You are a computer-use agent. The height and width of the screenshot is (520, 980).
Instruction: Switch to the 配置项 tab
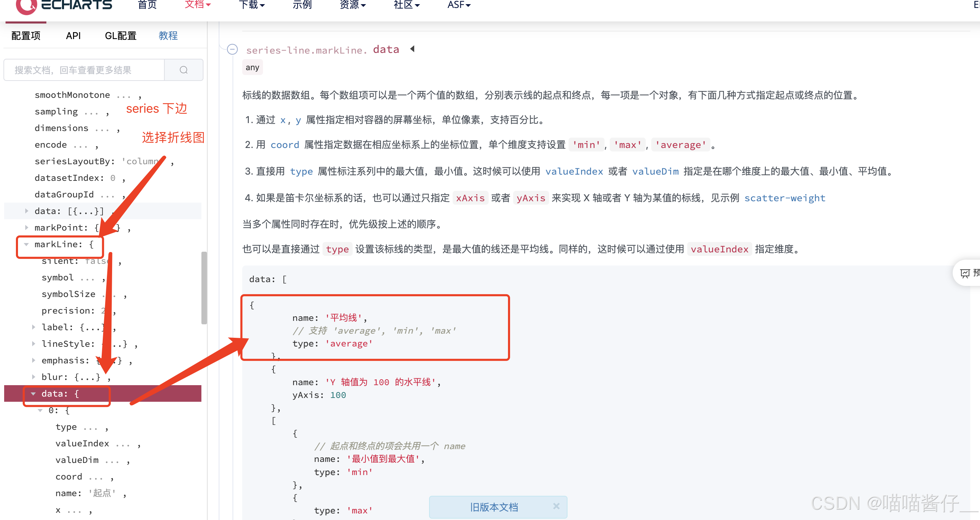pos(26,36)
